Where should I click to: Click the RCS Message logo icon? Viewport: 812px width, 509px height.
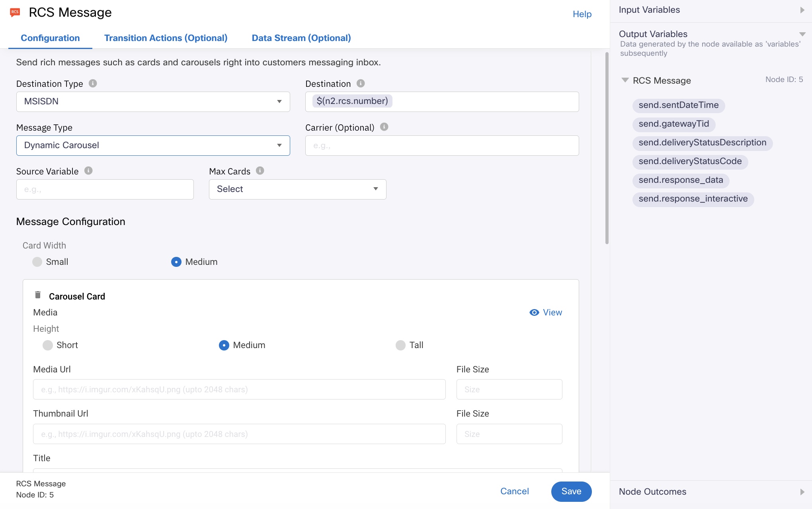click(x=15, y=12)
